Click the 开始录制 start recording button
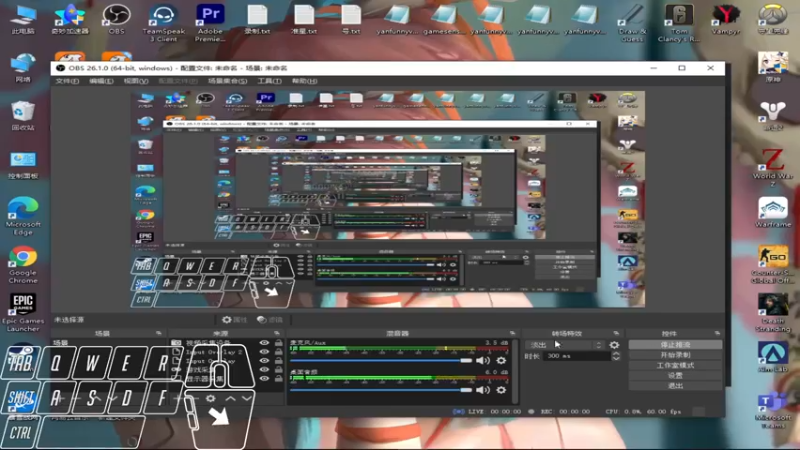Image resolution: width=800 pixels, height=450 pixels. [675, 355]
